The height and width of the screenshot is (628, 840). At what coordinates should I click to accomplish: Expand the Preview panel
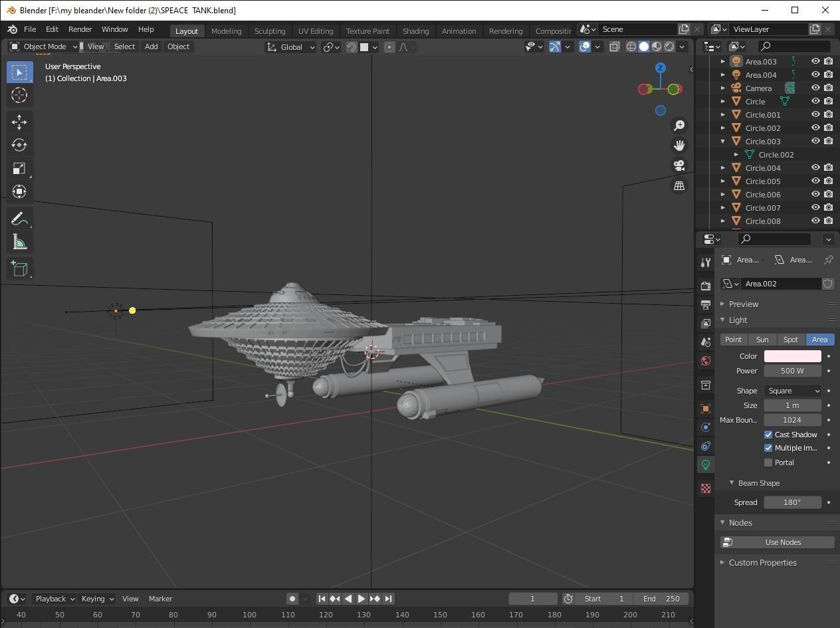pos(744,304)
